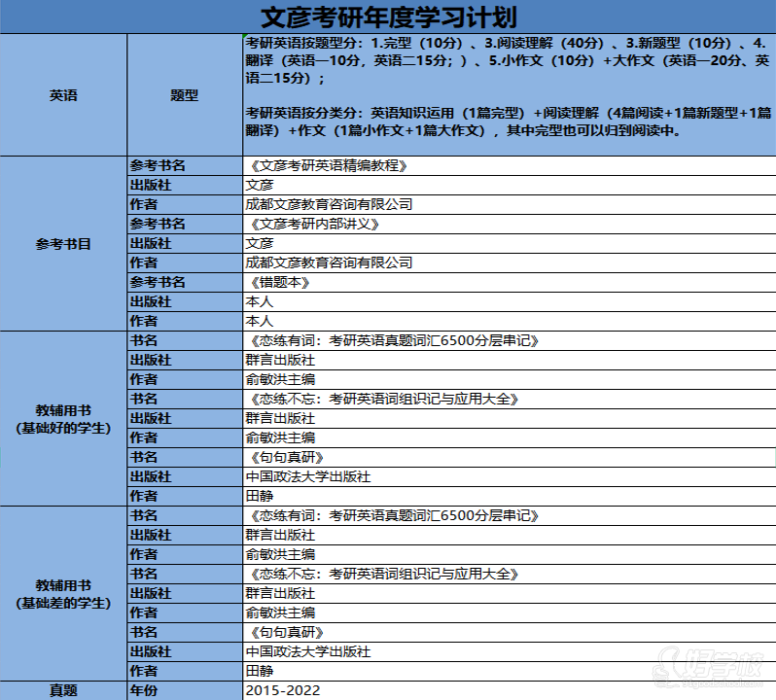Select the 题型 label cell

tap(184, 95)
